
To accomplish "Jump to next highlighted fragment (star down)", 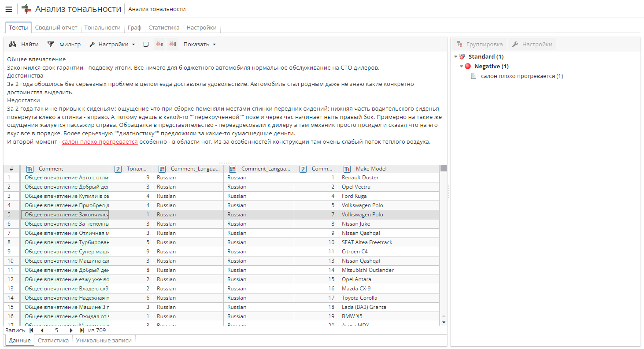I will coord(173,45).
